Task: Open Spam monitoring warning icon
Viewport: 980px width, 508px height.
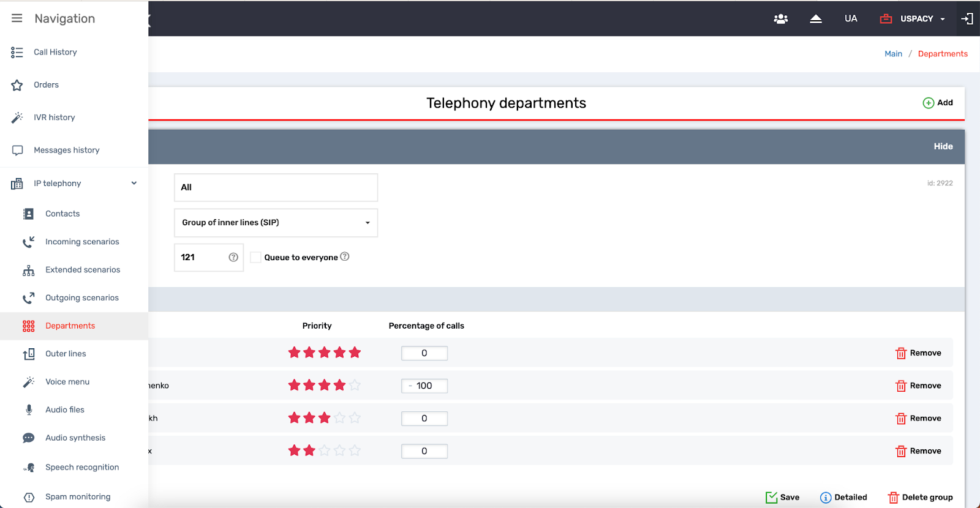Action: point(29,497)
